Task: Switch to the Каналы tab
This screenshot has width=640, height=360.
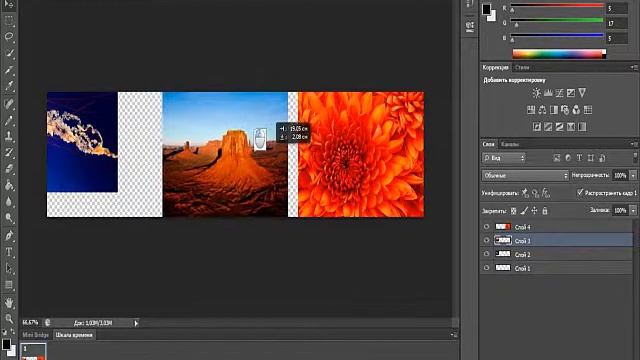Action: (510, 144)
